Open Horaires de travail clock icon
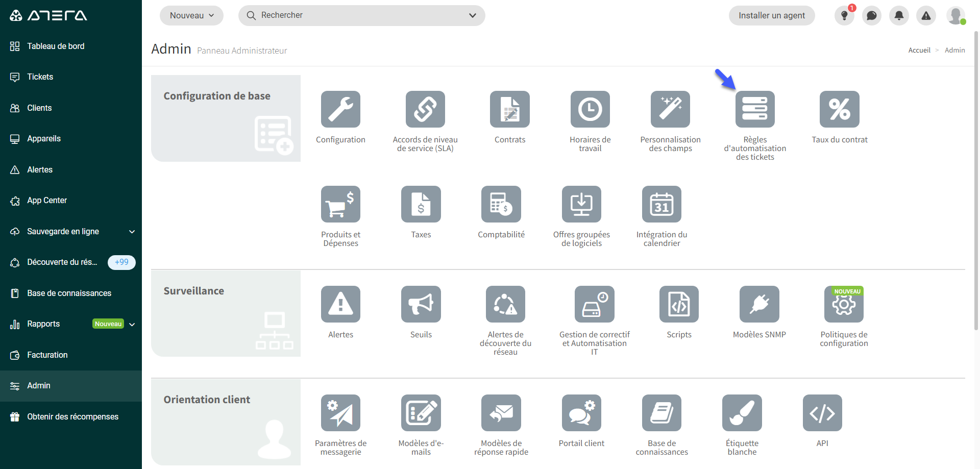Viewport: 980px width, 469px height. click(x=590, y=109)
